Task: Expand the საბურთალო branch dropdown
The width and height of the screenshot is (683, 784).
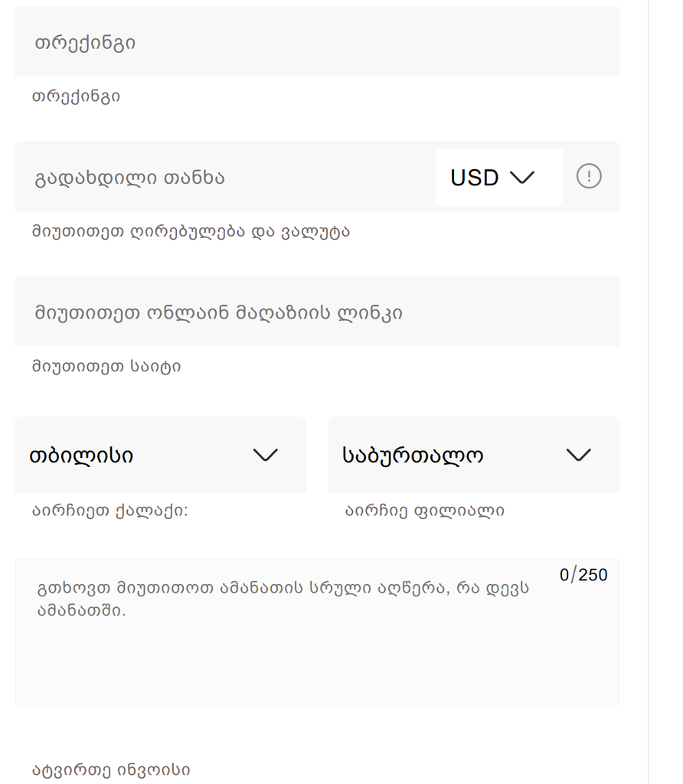Action: tap(473, 455)
